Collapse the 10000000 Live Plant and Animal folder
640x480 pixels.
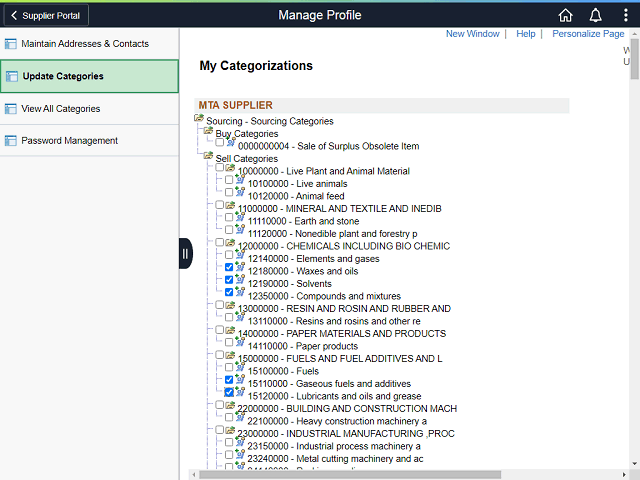pyautogui.click(x=230, y=168)
